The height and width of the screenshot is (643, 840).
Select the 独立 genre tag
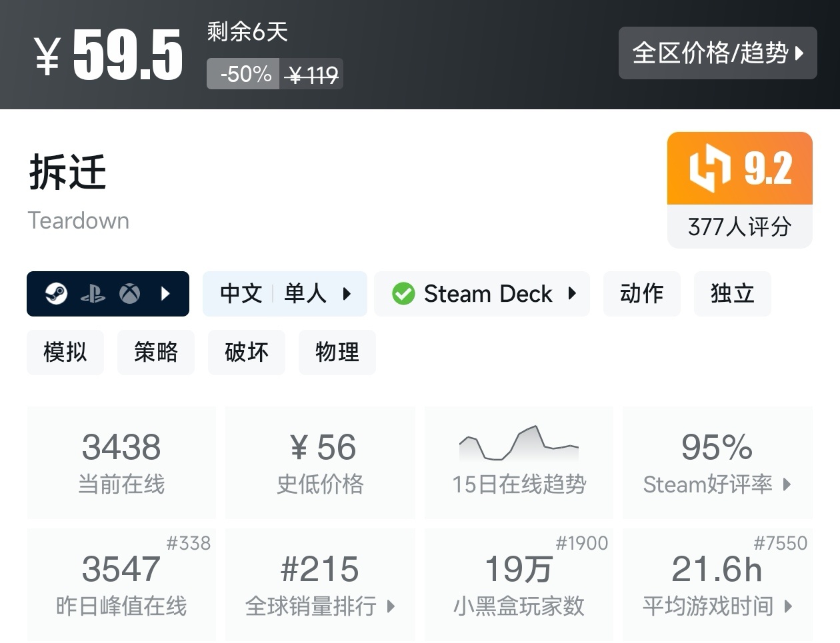732,293
